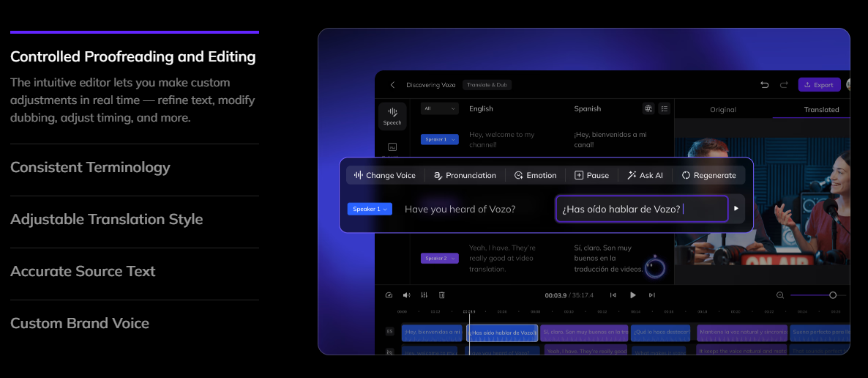Go back with the left arrow icon

(392, 85)
